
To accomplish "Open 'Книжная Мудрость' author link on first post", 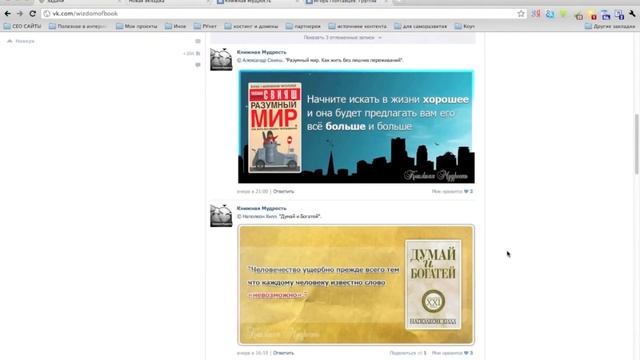I will [261, 52].
